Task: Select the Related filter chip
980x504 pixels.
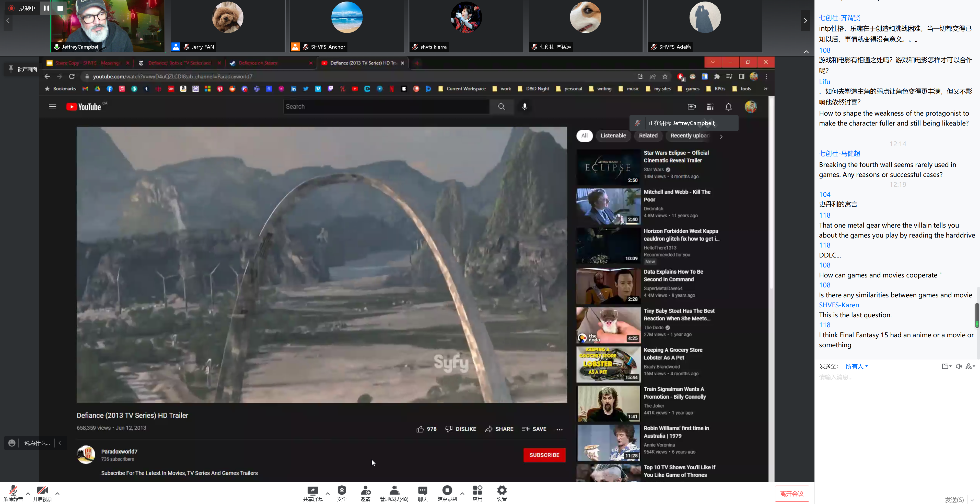Action: pos(648,136)
